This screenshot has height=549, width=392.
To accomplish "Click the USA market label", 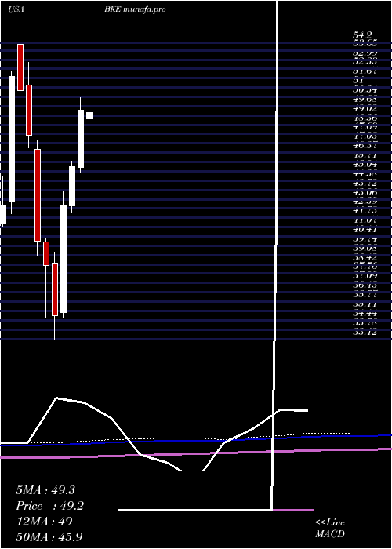I will (x=16, y=9).
